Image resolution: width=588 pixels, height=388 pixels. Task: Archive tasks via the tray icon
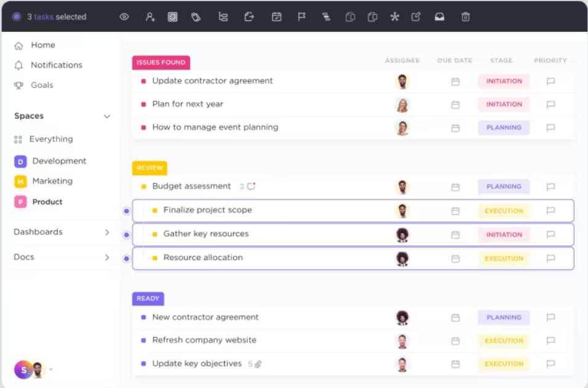point(439,17)
